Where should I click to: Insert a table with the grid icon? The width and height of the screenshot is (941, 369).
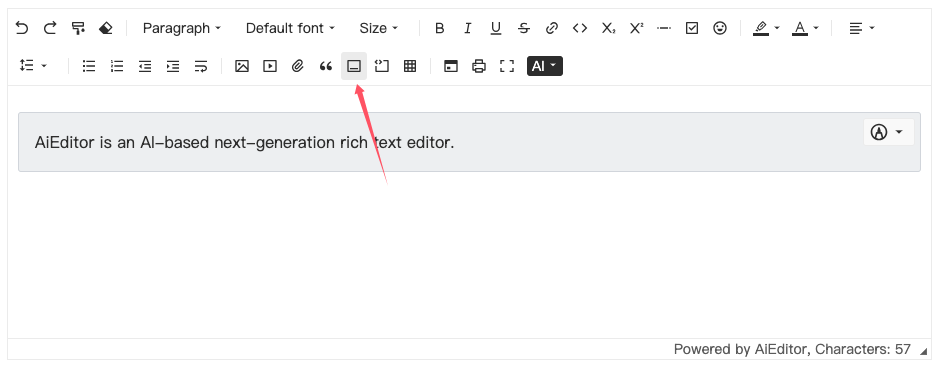(410, 67)
